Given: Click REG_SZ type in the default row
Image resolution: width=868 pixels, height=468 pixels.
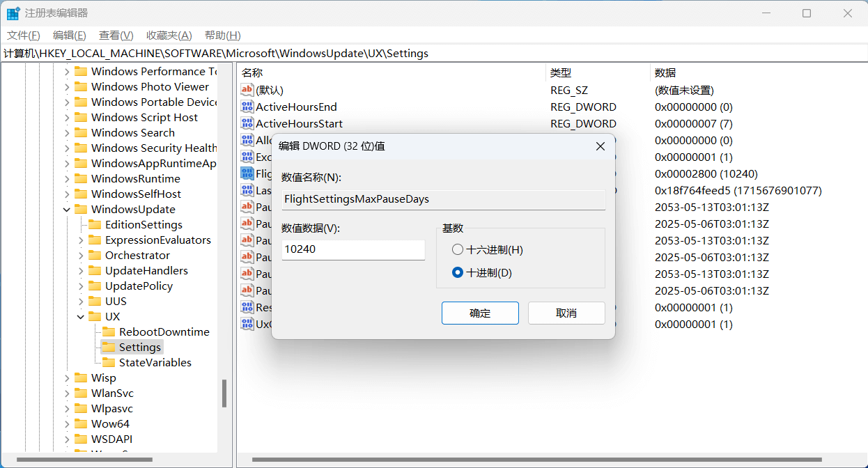Looking at the screenshot, I should tap(569, 90).
